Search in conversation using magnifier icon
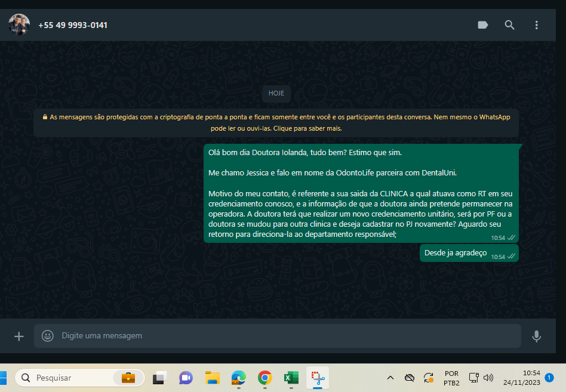The image size is (566, 392). 509,25
